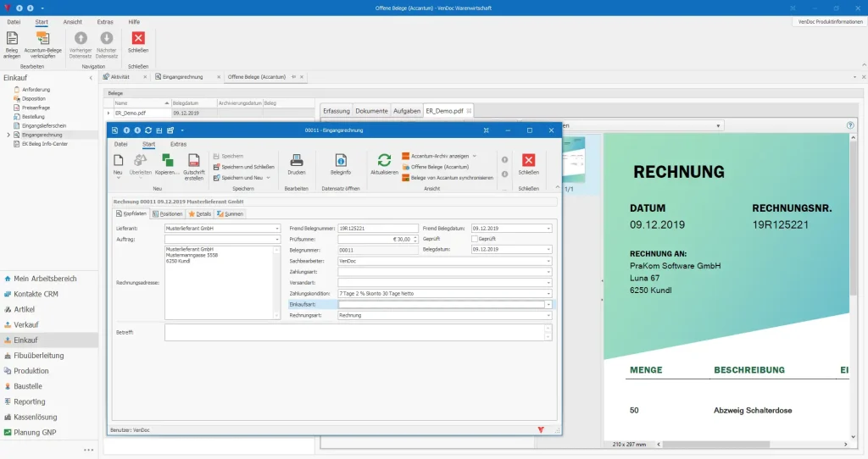
Task: Open the Extras menu in the dialog
Action: 178,144
